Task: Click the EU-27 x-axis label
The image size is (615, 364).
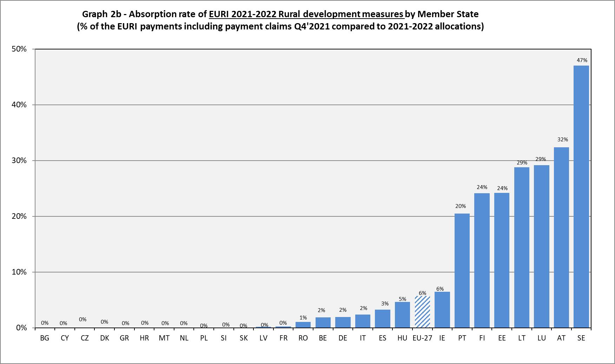Action: 422,338
